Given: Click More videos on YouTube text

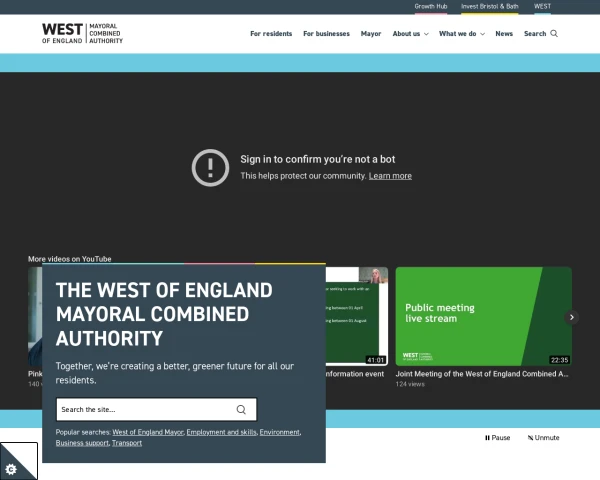Looking at the screenshot, I should 70,259.
